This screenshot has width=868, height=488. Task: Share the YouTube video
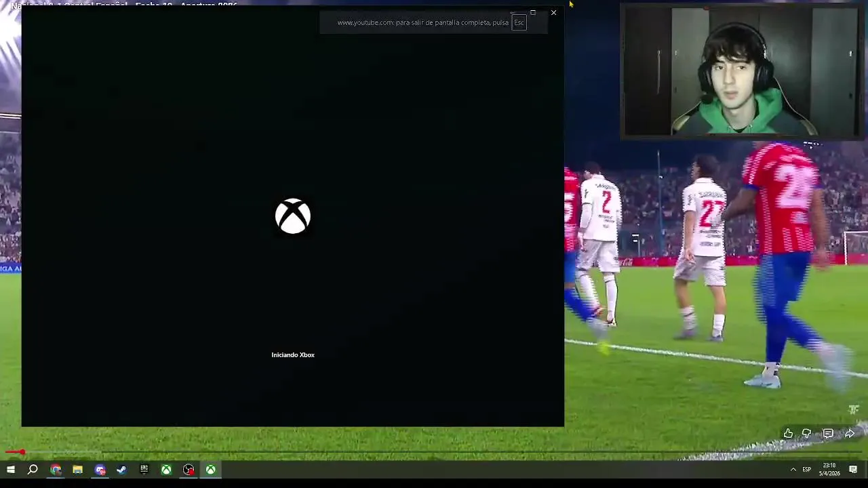849,433
